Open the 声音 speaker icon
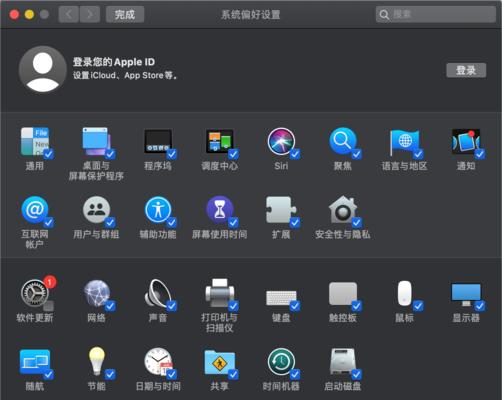Image resolution: width=502 pixels, height=400 pixels. 158,293
